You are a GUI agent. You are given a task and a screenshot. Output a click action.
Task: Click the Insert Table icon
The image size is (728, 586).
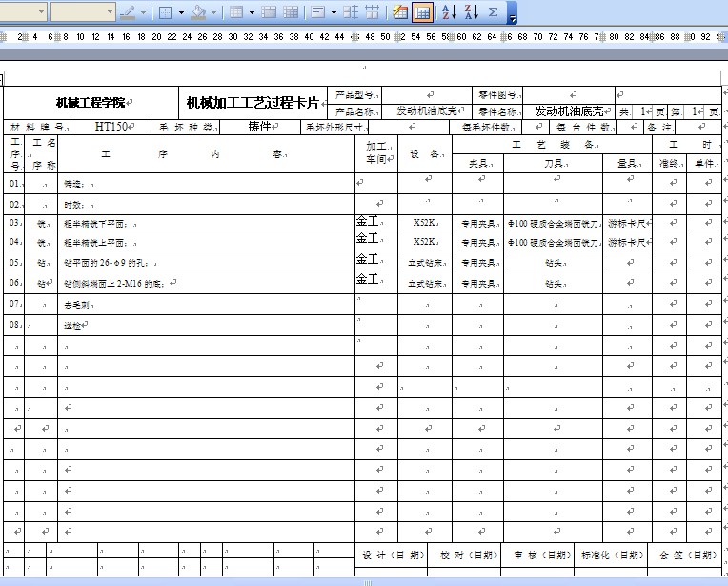point(236,12)
